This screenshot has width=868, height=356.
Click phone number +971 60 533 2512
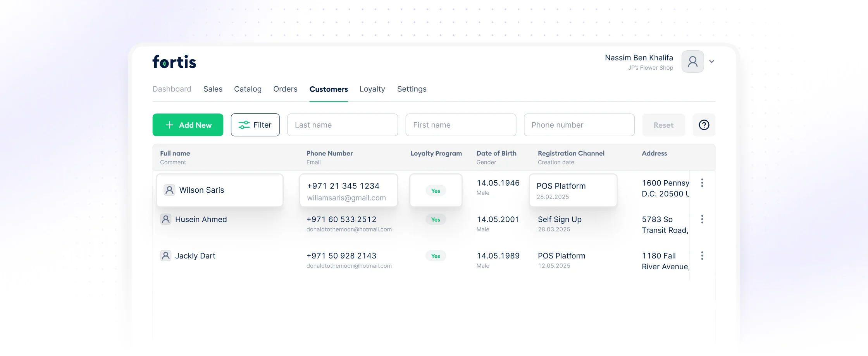pyautogui.click(x=341, y=219)
